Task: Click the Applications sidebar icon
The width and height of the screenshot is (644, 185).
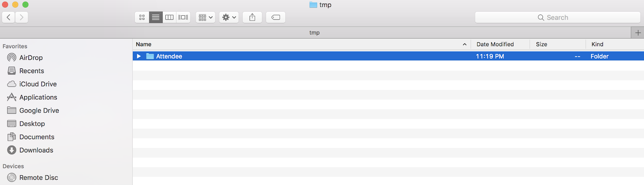Action: pos(12,97)
